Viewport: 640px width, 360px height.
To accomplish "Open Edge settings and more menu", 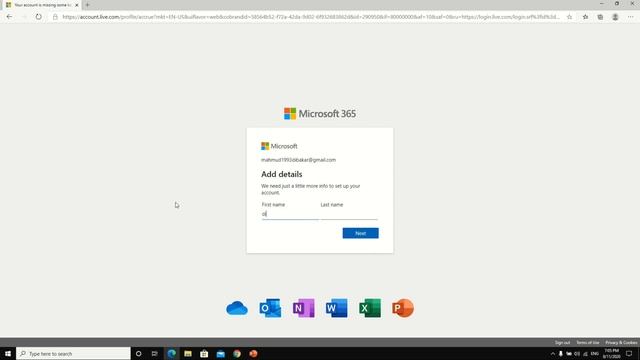I will tap(631, 17).
